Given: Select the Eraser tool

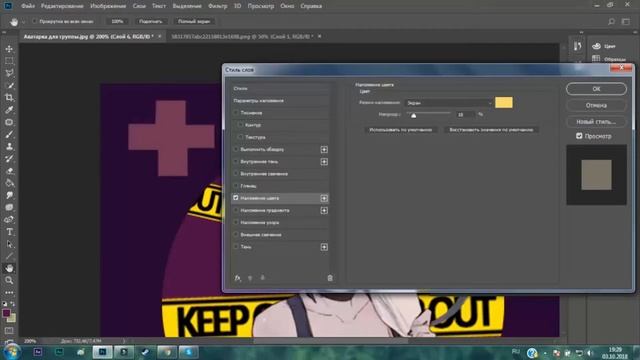Looking at the screenshot, I should pyautogui.click(x=9, y=171).
